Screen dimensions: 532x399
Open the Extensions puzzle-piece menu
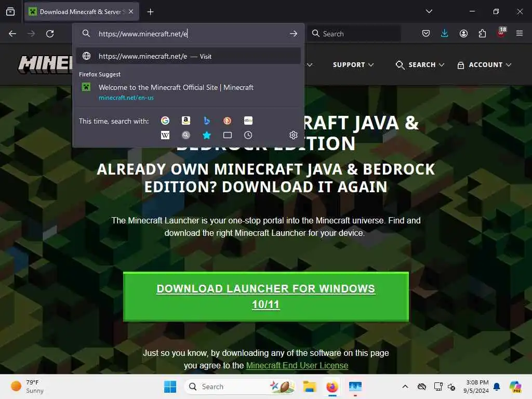point(482,33)
